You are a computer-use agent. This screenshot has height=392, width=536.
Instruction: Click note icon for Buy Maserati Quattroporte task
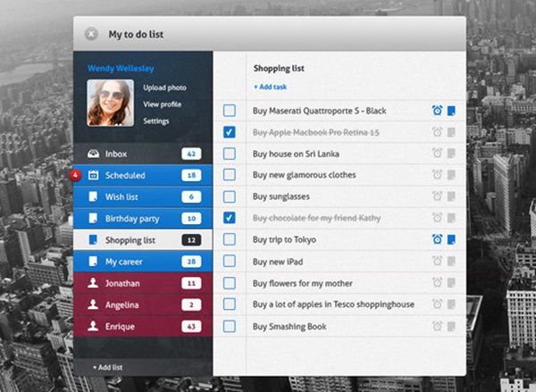point(451,111)
